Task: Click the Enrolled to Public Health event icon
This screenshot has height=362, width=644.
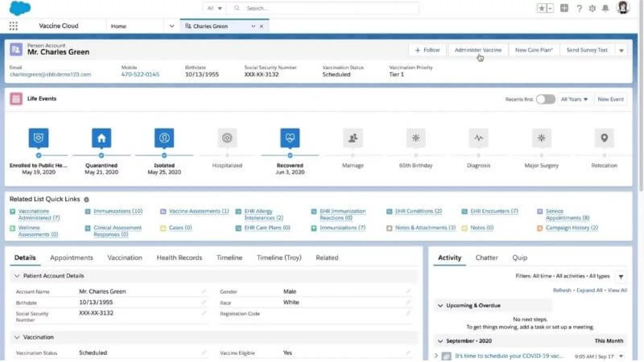Action: pyautogui.click(x=39, y=138)
